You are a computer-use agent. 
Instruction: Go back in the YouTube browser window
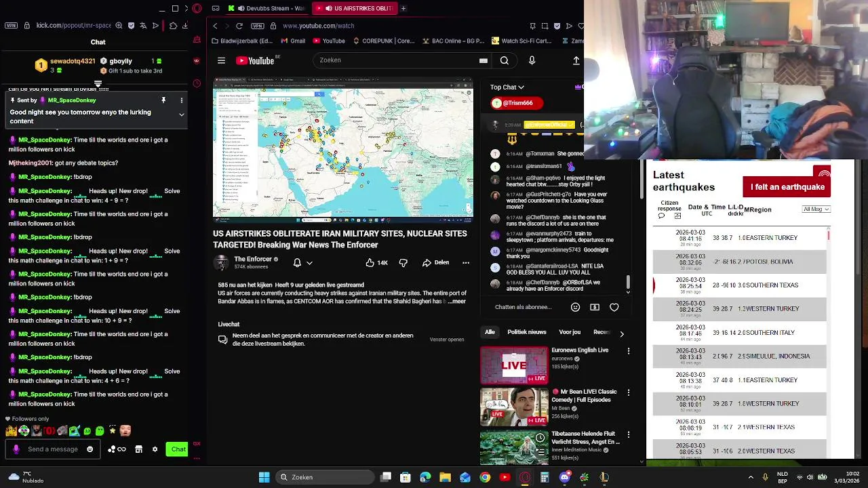point(216,26)
